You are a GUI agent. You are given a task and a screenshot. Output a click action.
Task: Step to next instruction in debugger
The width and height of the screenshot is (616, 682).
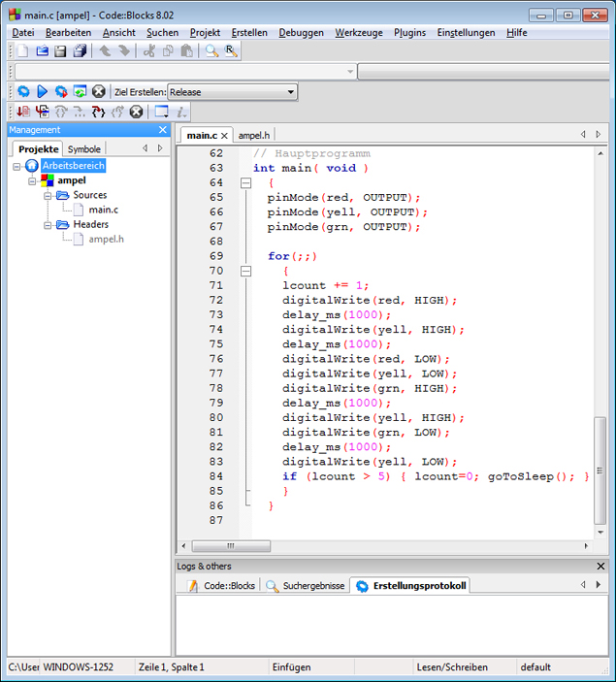80,113
